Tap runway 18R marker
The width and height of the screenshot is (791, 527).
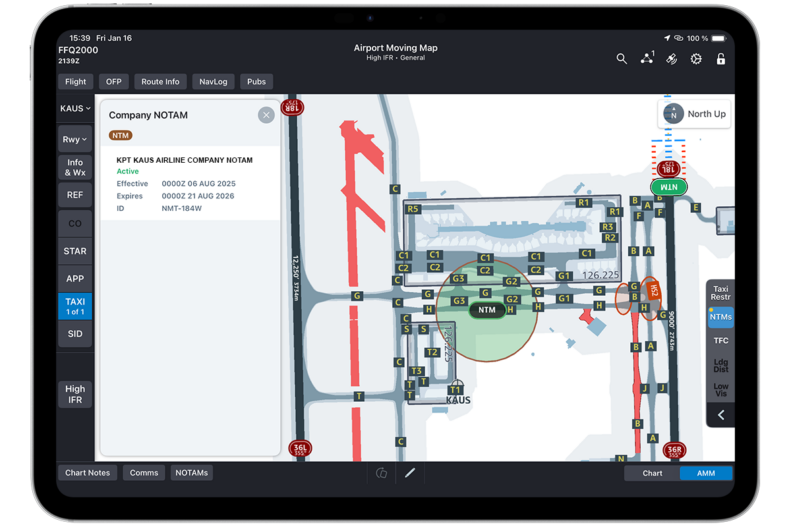pyautogui.click(x=292, y=106)
